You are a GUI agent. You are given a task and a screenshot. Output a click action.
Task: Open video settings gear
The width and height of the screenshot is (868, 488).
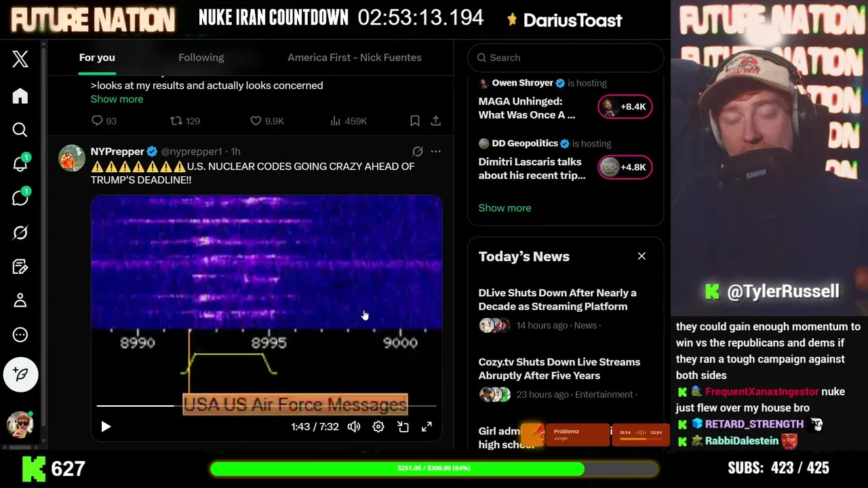[378, 426]
